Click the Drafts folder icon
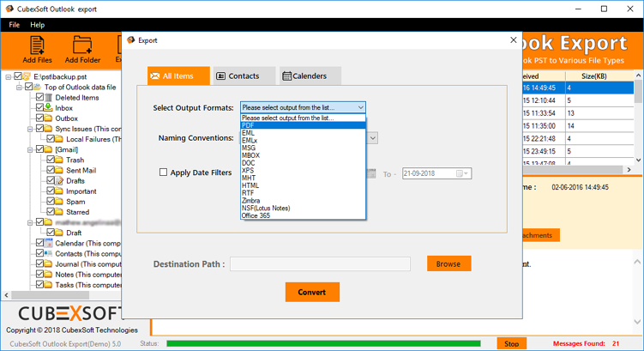This screenshot has height=351, width=644. click(59, 181)
